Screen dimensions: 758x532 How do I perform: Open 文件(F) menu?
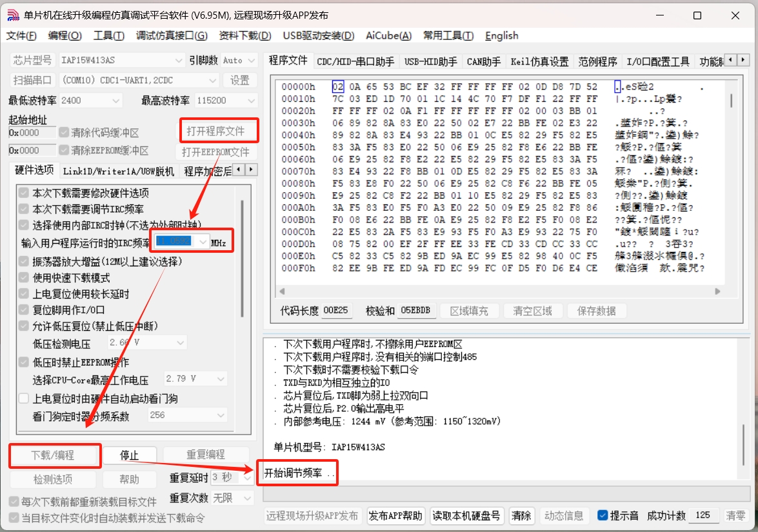(21, 35)
